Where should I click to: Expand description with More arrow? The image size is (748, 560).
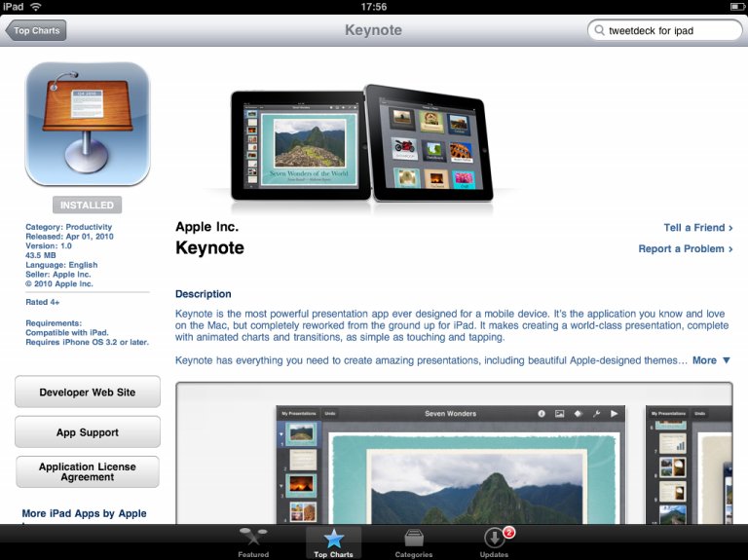(711, 360)
